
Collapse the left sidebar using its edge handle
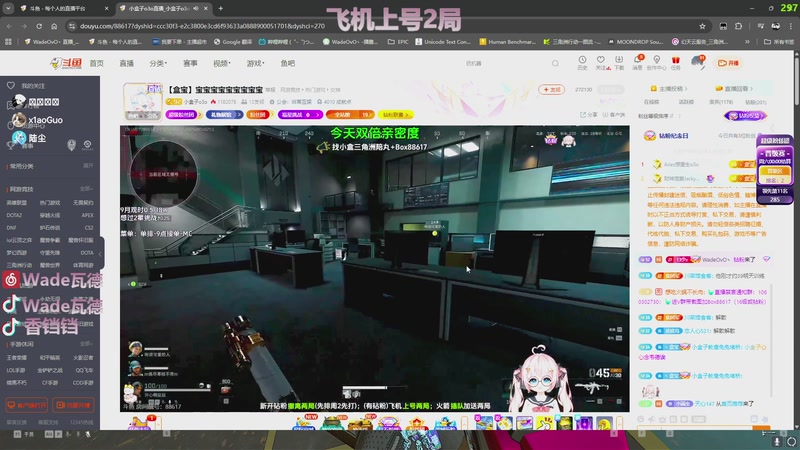point(100,253)
